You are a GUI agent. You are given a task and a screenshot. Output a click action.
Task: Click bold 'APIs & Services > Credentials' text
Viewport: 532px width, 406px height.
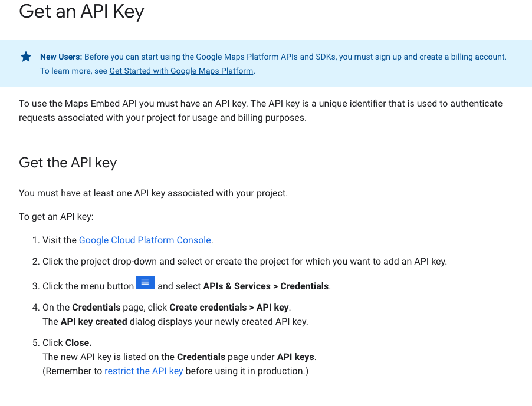(x=265, y=286)
